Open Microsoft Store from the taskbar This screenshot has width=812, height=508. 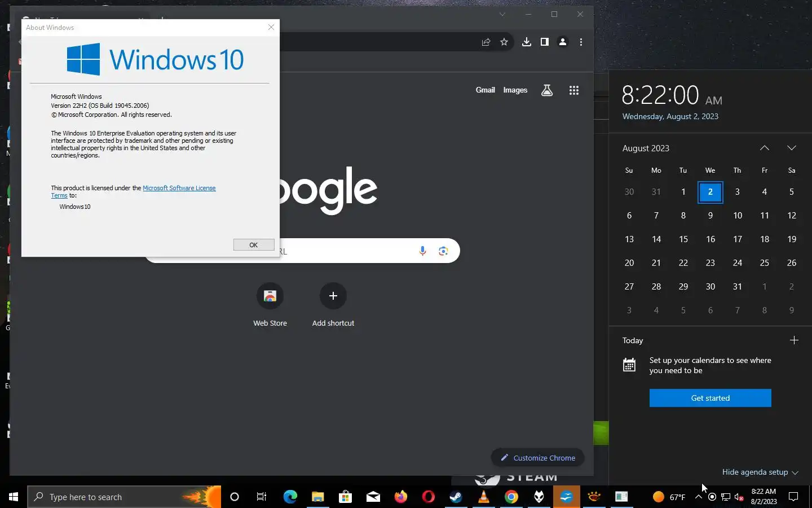pyautogui.click(x=346, y=497)
